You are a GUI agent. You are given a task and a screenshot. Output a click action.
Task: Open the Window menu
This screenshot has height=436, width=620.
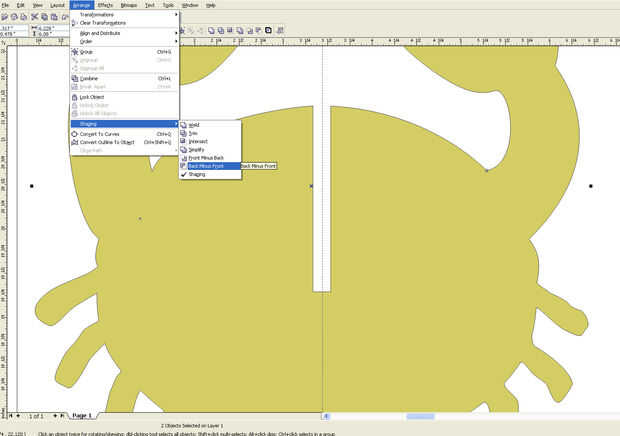click(190, 5)
